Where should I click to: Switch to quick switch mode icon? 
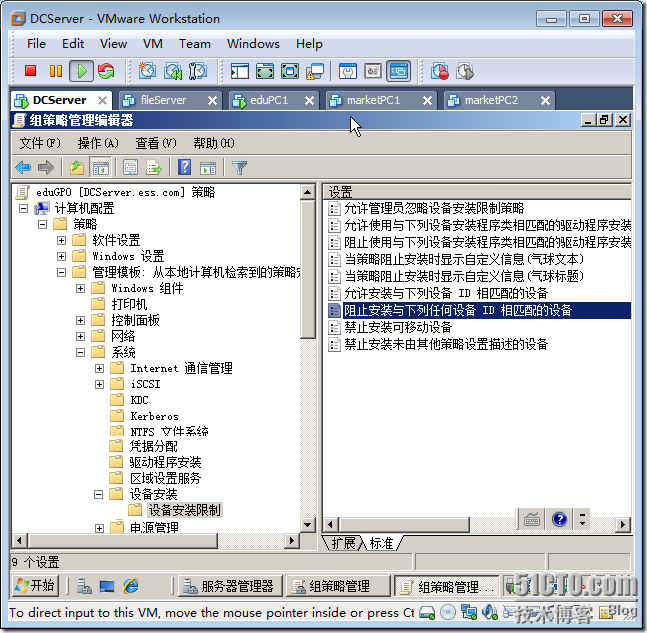point(264,71)
